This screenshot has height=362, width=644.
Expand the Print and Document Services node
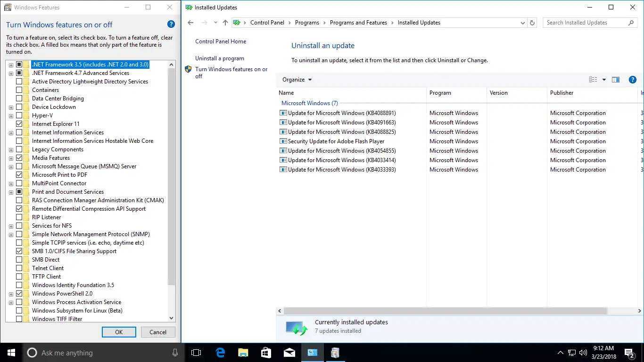point(11,192)
